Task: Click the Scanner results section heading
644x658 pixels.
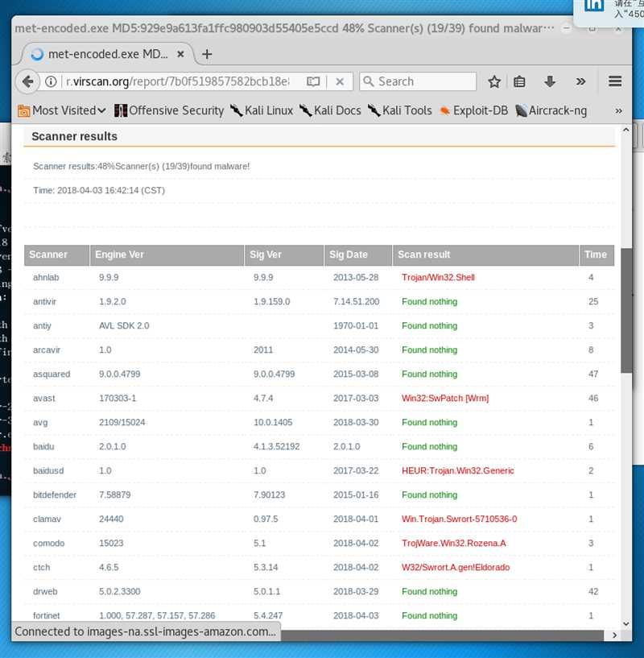Action: [74, 136]
